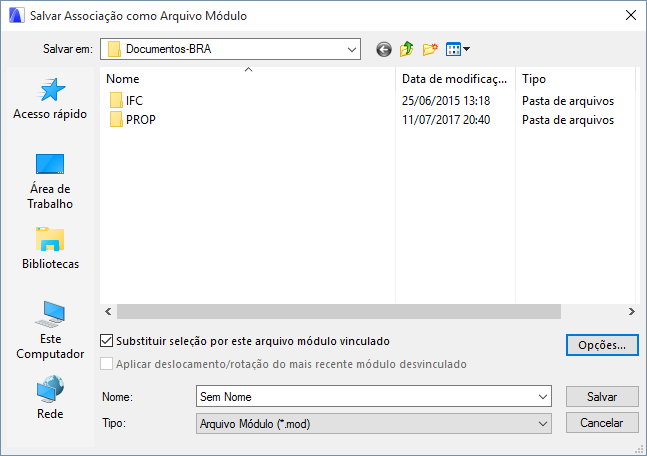Open Rede network location
The image size is (647, 456).
tap(50, 397)
